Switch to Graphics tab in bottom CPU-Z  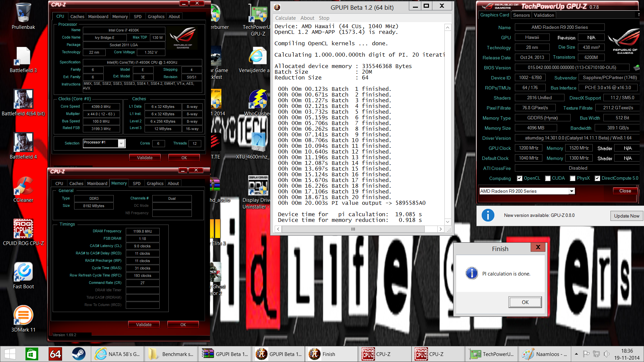tap(155, 183)
